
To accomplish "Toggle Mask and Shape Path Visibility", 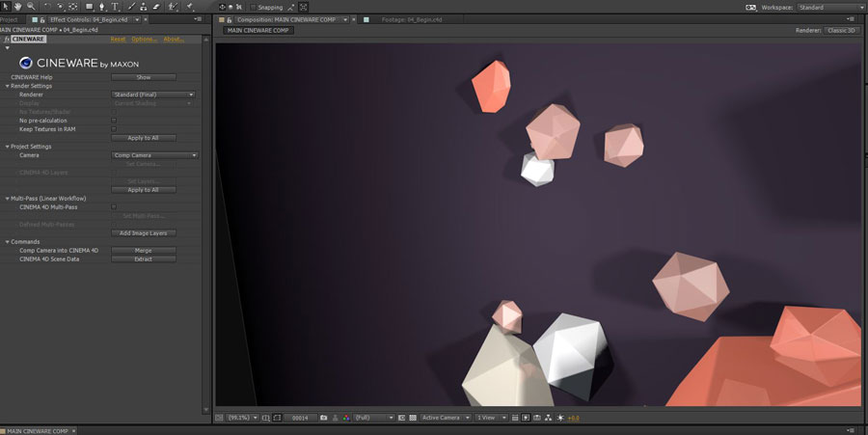I will click(277, 418).
